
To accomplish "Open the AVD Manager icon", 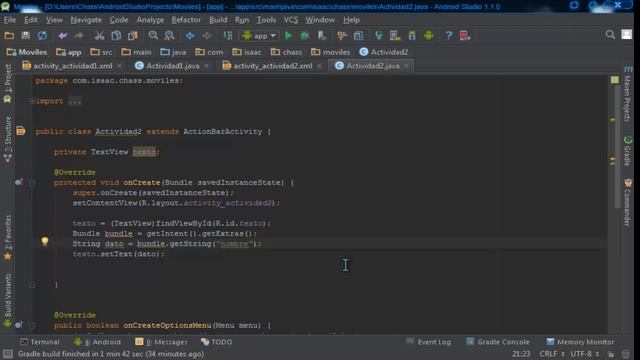I will pos(395,36).
